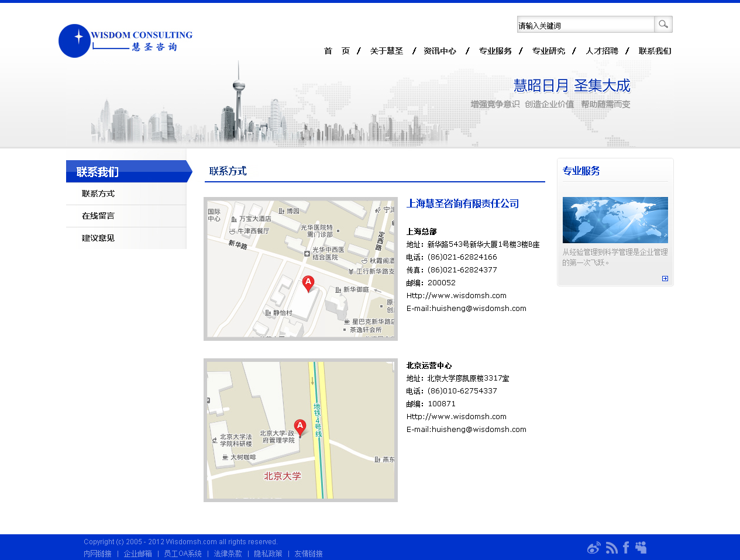The width and height of the screenshot is (740, 560).
Task: Click the search magnifier button
Action: tap(663, 25)
